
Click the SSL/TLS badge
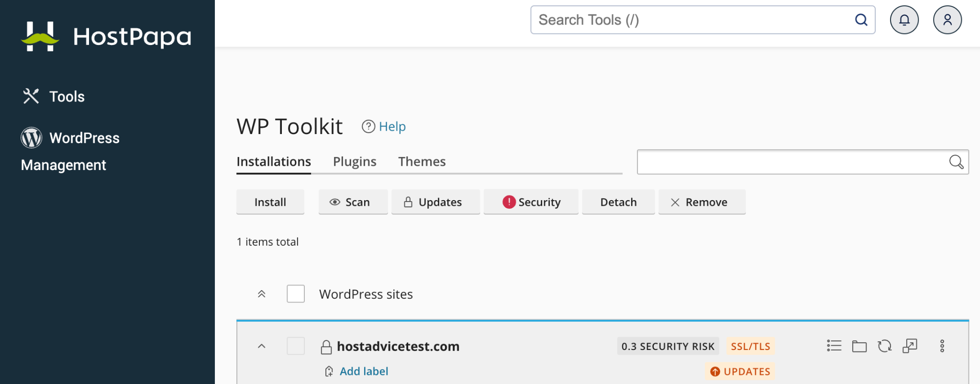[x=750, y=346]
